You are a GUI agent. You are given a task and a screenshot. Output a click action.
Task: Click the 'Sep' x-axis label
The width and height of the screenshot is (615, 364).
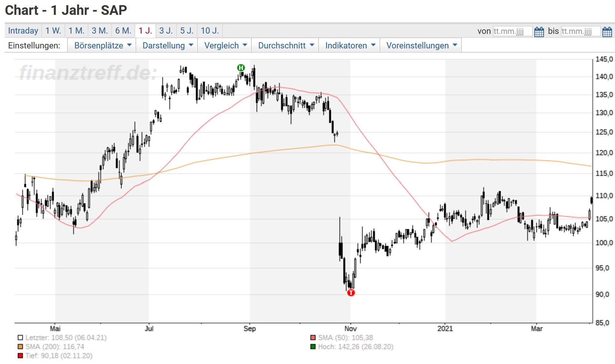[x=249, y=329]
